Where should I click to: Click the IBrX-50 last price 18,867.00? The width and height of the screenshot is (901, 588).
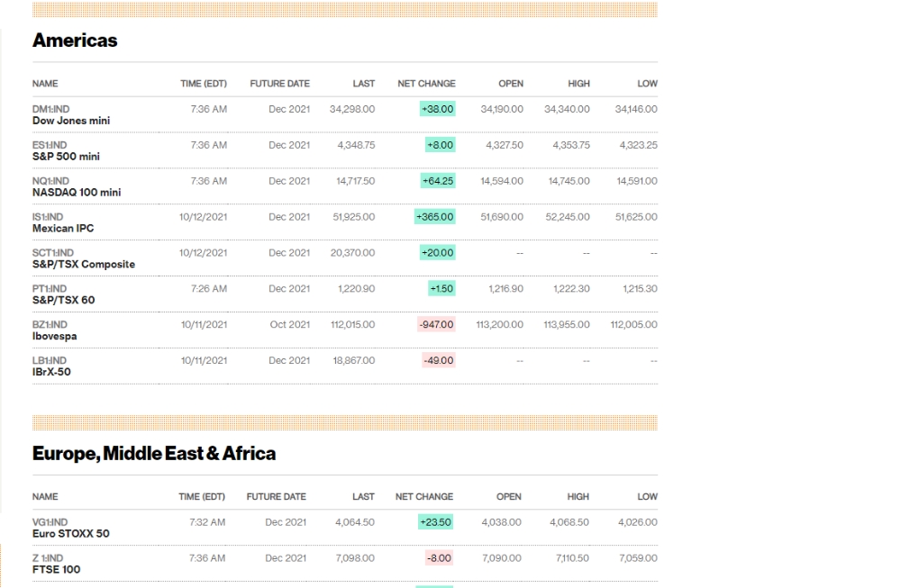pos(354,360)
